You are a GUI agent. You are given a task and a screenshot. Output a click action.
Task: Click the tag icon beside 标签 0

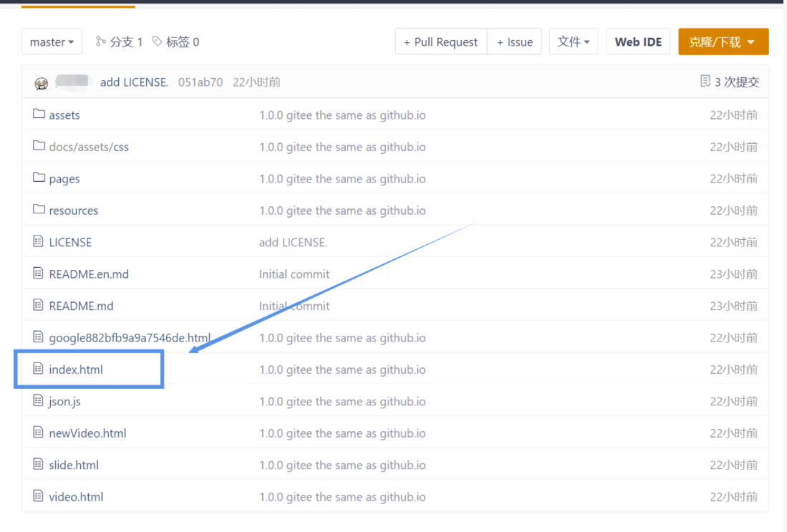(158, 42)
